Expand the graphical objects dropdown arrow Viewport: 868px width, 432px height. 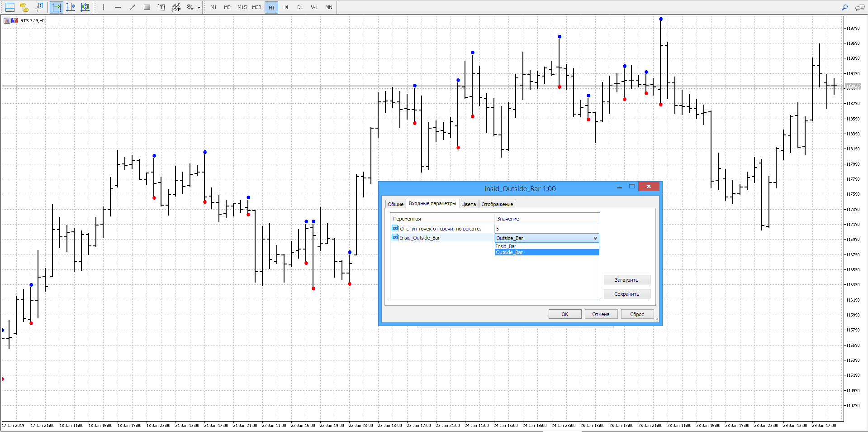pyautogui.click(x=199, y=7)
